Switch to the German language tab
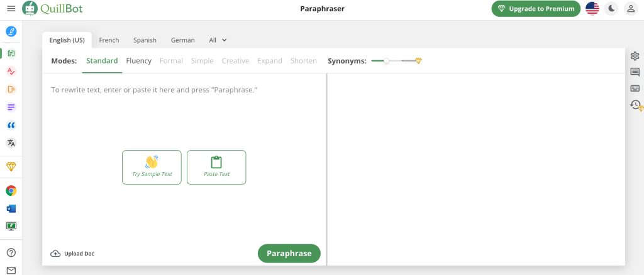The height and width of the screenshot is (275, 644). coord(183,40)
